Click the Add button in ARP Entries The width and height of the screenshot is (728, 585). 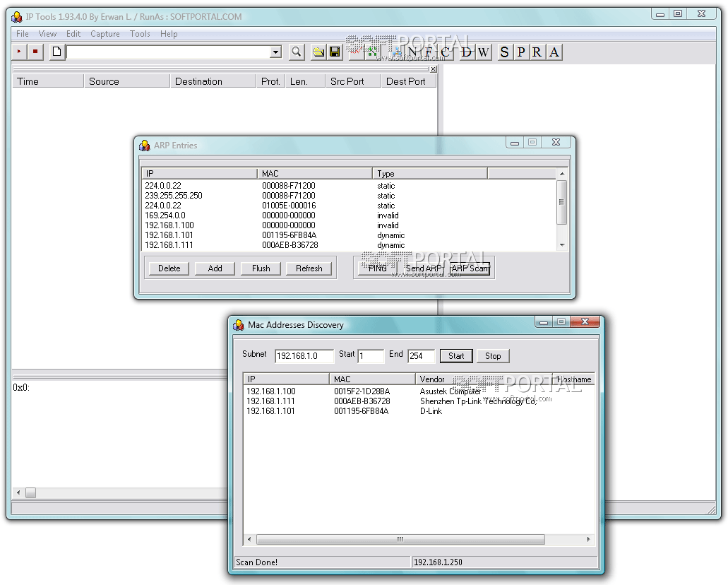click(215, 268)
